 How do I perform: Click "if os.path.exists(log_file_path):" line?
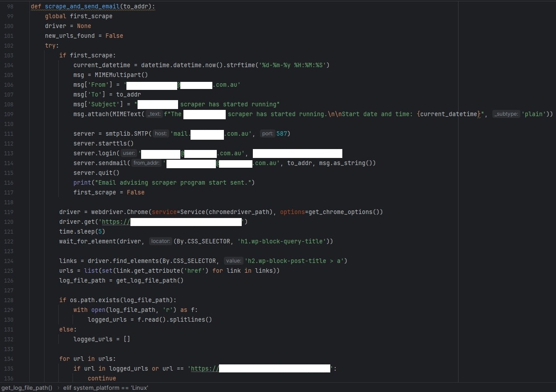tap(118, 300)
